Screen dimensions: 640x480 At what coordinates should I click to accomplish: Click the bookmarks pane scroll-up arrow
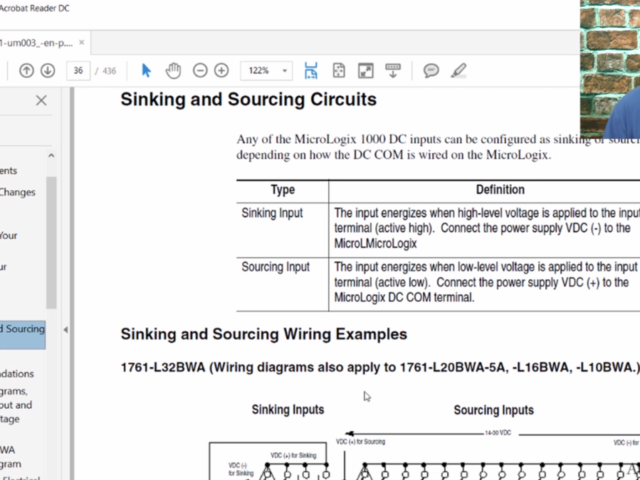pos(51,156)
